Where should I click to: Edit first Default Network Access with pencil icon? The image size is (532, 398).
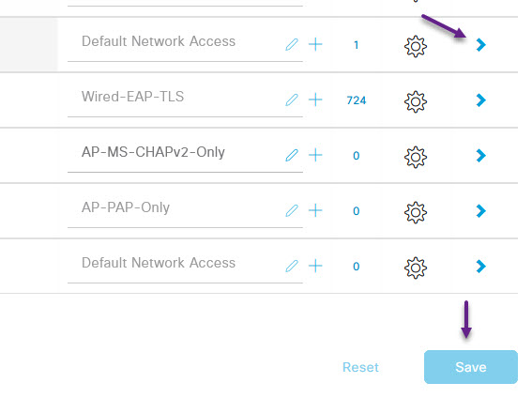tap(292, 44)
